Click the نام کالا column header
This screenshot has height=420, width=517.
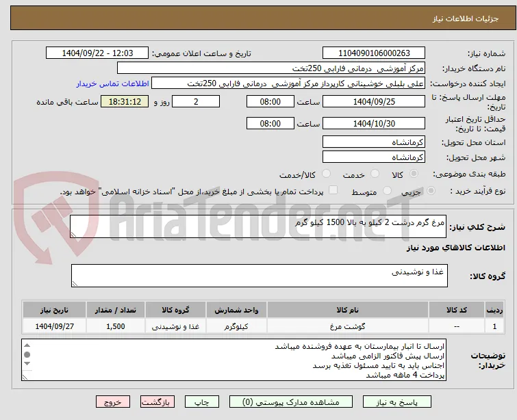pos(348,310)
